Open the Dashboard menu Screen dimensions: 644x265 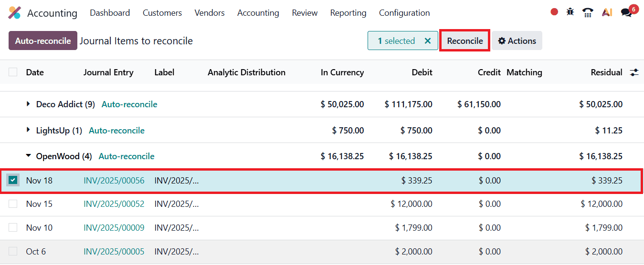pos(110,13)
